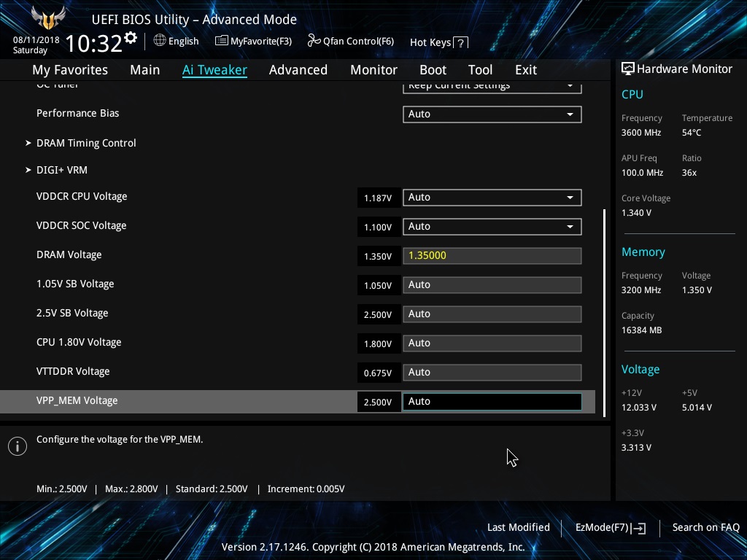This screenshot has width=747, height=560.
Task: Switch to My Favorites tab
Action: [x=70, y=70]
